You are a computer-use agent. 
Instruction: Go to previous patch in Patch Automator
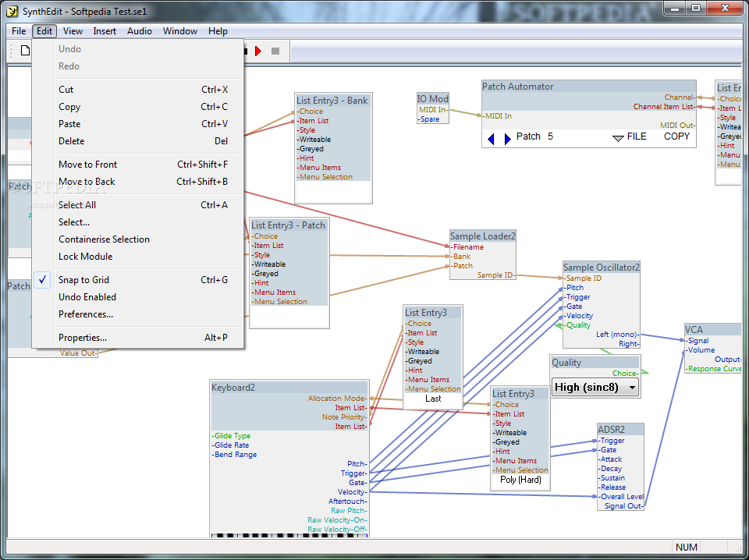tap(492, 138)
